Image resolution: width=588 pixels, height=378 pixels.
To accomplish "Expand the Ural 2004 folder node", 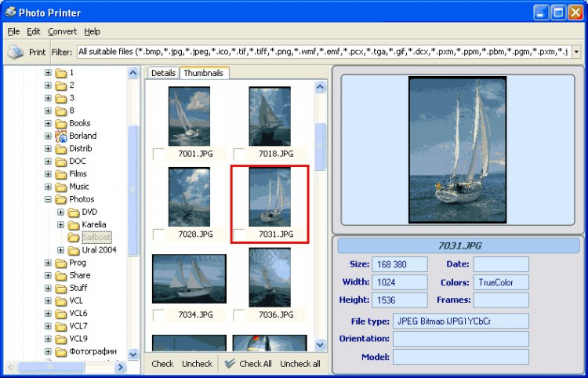I will point(60,250).
